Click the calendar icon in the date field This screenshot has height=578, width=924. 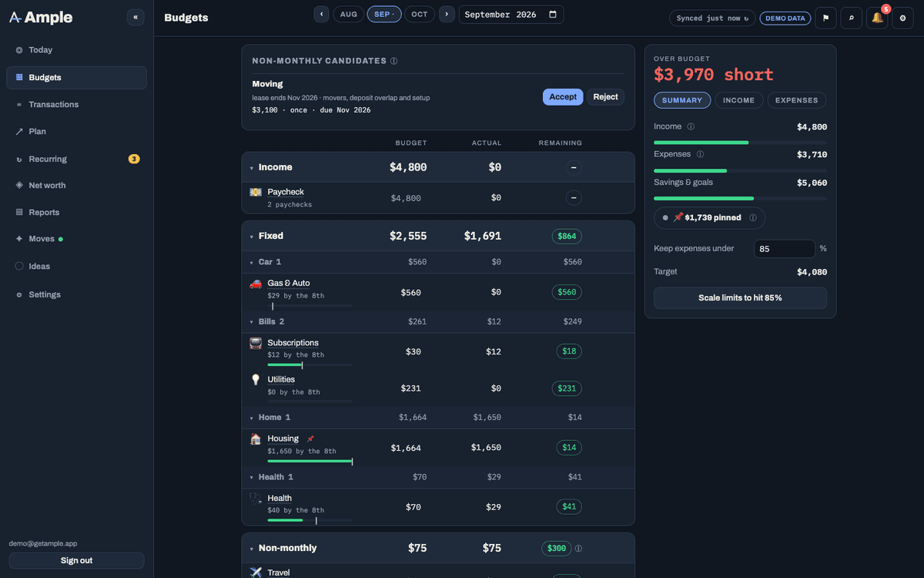553,15
